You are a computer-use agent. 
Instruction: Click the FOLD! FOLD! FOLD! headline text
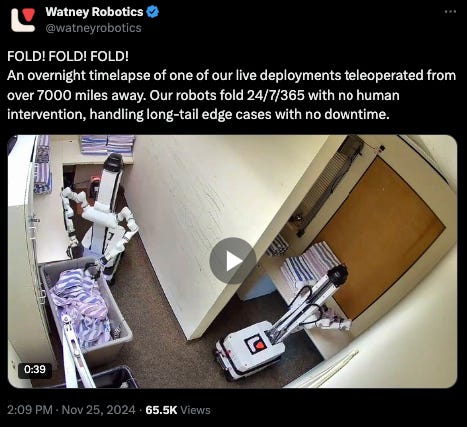68,56
